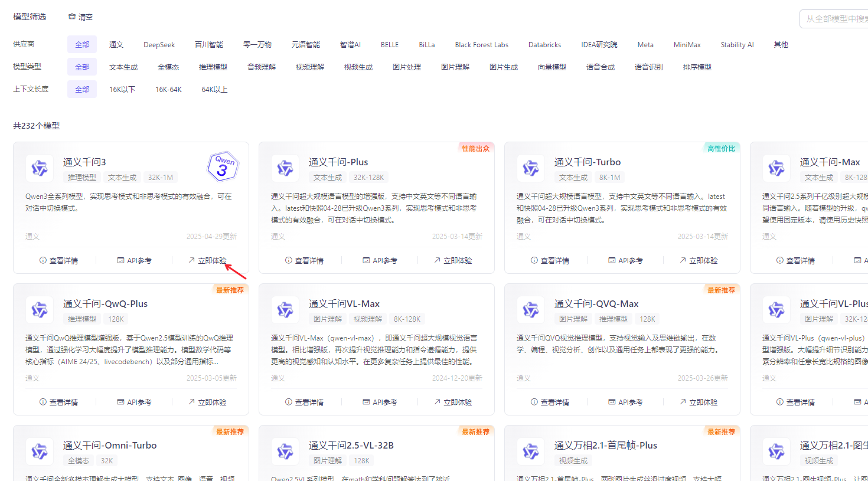Filter model type by 全模态

(x=168, y=67)
